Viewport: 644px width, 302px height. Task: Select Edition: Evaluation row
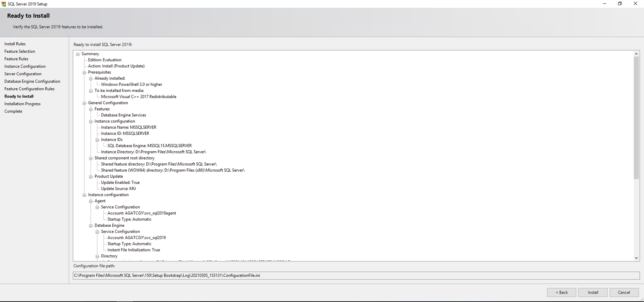104,60
